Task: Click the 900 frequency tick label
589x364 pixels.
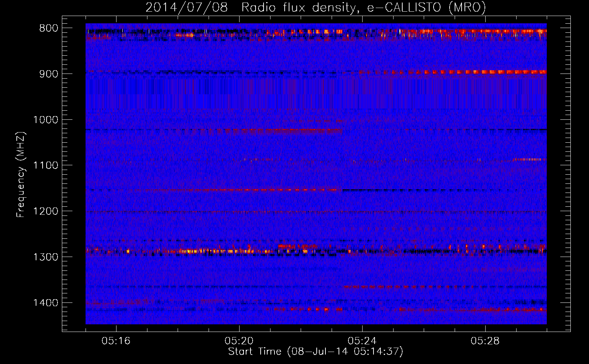Action: pos(49,74)
